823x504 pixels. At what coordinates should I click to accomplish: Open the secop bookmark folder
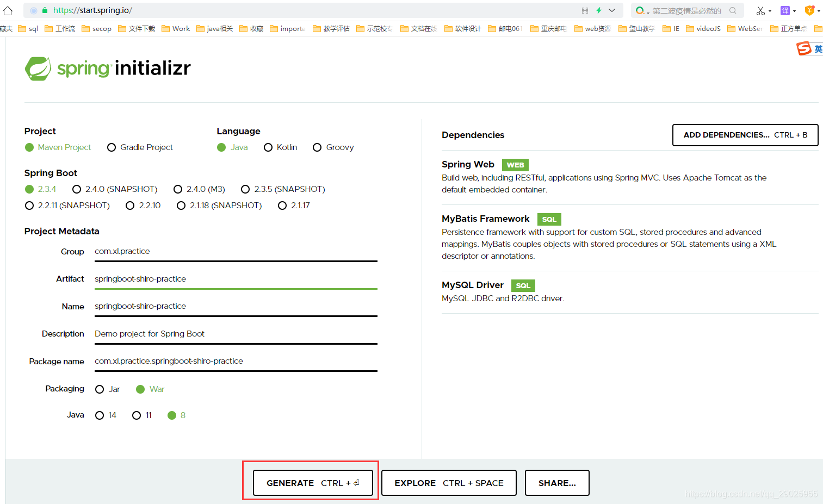[x=97, y=29]
